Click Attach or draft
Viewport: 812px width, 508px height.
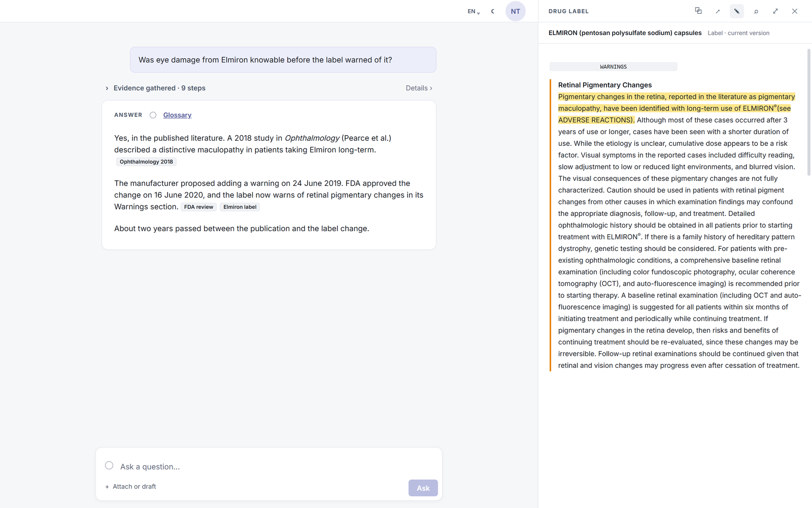pyautogui.click(x=131, y=487)
